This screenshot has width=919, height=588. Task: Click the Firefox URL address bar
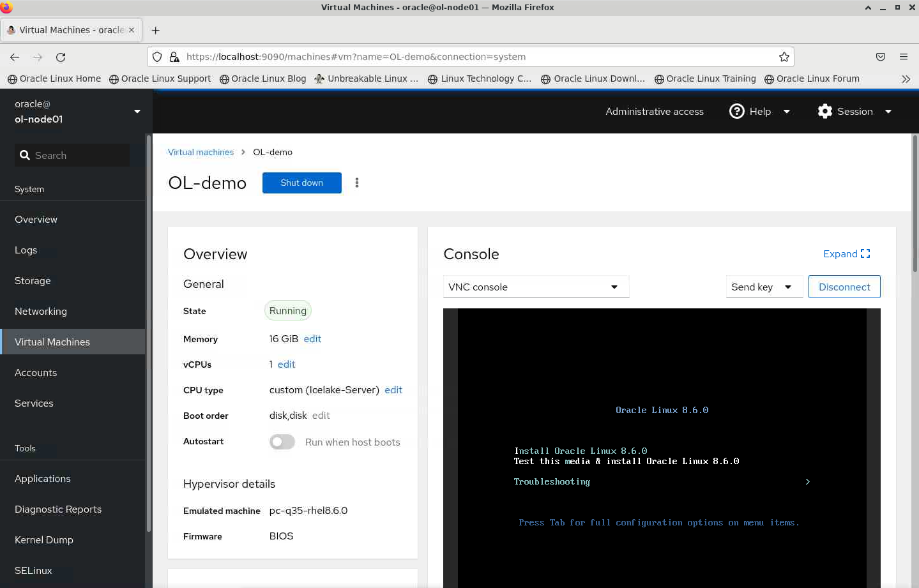[x=471, y=57]
